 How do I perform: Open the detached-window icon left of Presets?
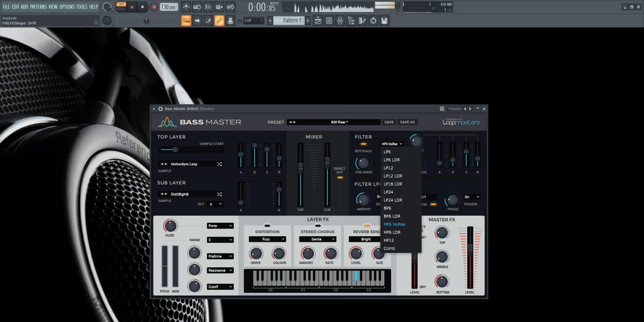click(442, 109)
